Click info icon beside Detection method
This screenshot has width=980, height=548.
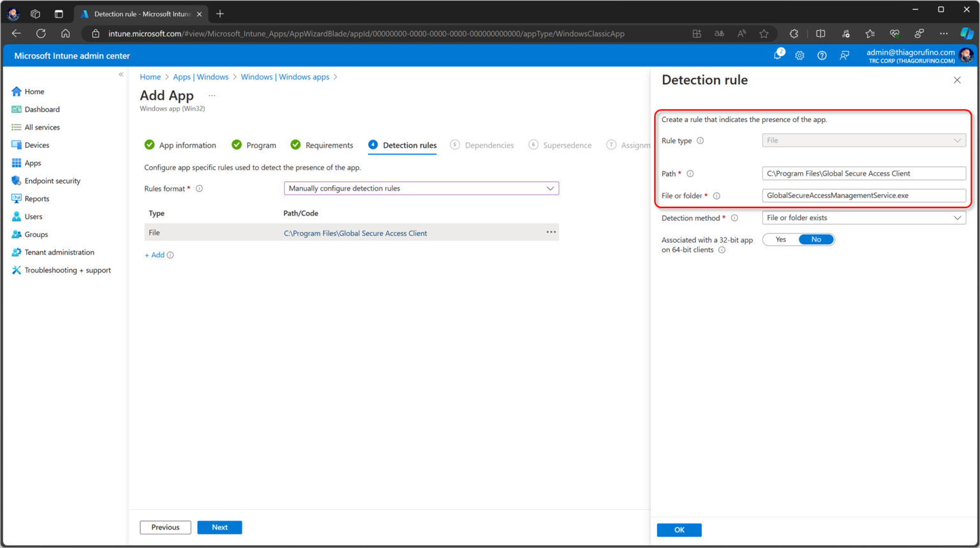click(x=734, y=218)
